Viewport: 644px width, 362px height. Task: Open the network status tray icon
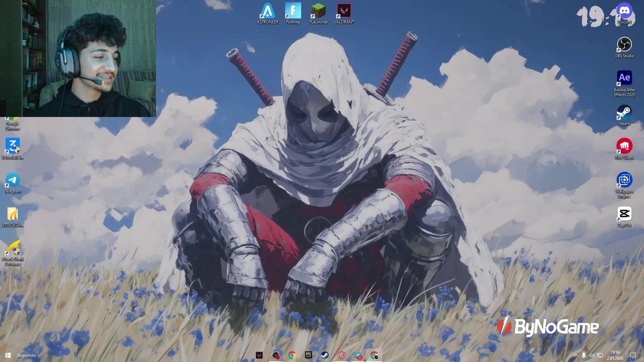point(600,355)
